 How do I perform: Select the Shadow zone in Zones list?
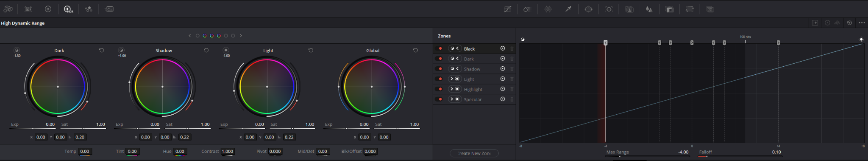(472, 69)
